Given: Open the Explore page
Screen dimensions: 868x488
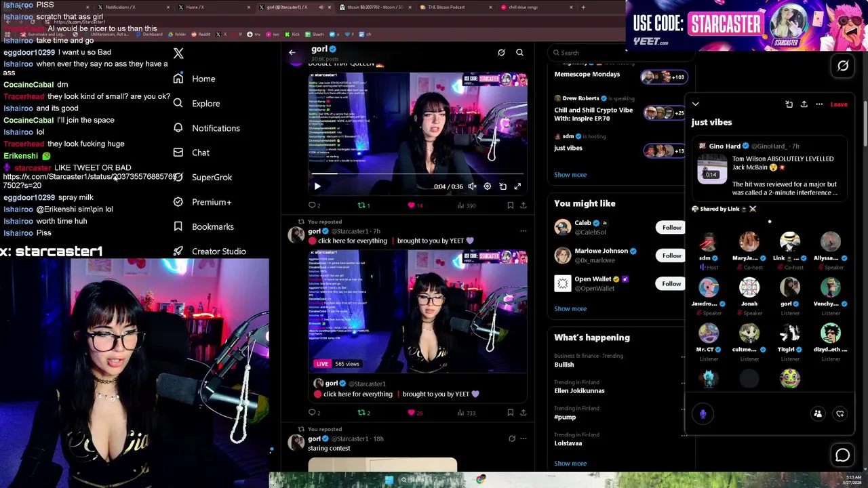Looking at the screenshot, I should tap(196, 104).
